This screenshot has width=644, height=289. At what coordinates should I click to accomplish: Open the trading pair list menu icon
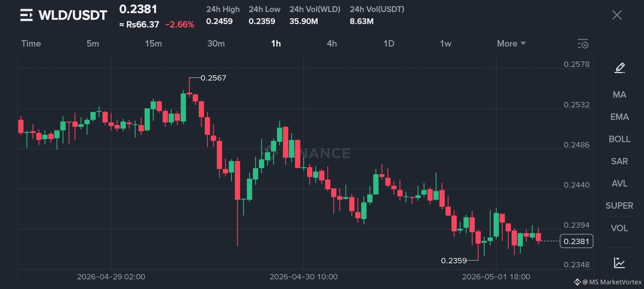(26, 15)
